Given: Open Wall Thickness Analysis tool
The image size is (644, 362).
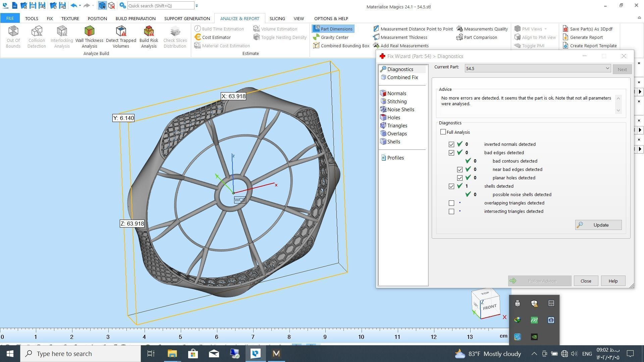Looking at the screenshot, I should 89,36.
